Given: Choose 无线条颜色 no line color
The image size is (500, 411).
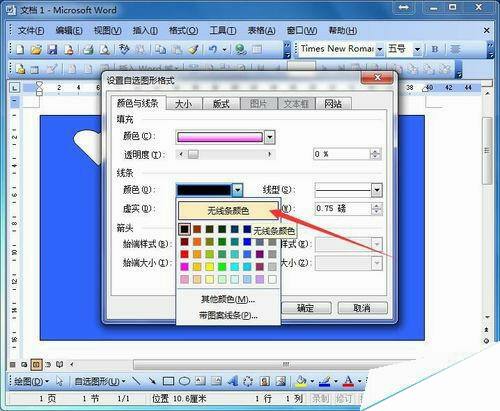Looking at the screenshot, I should (228, 210).
